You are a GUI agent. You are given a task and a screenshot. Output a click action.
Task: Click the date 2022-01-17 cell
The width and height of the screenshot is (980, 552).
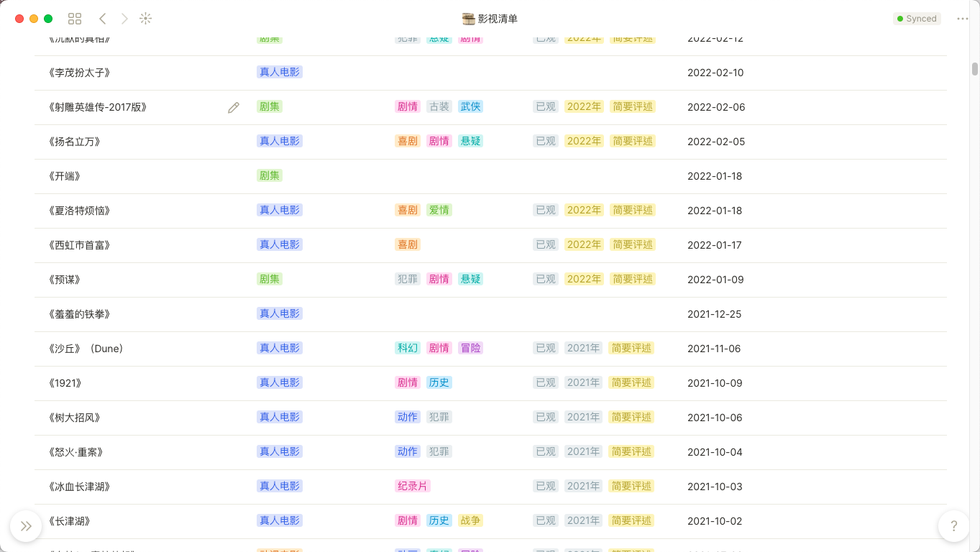tap(715, 245)
